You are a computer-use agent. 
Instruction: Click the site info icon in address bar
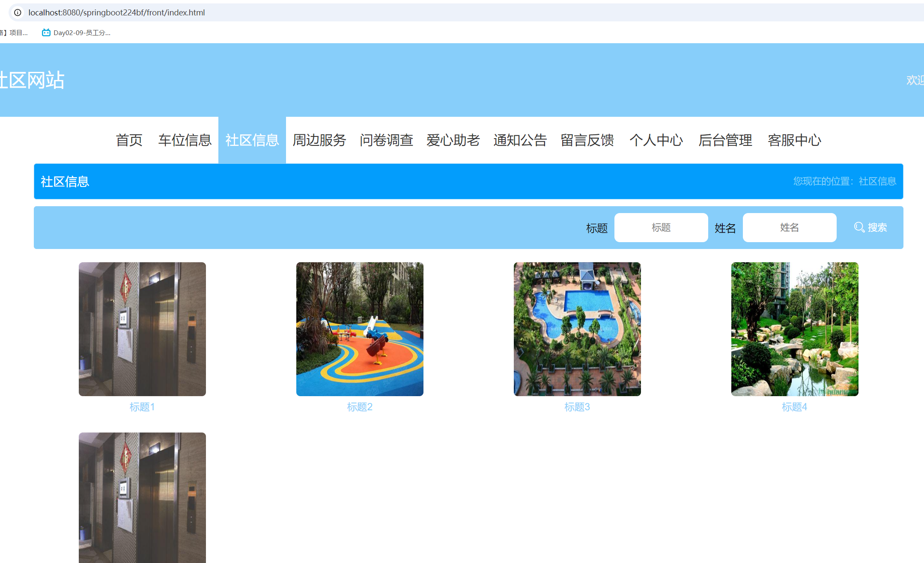tap(18, 12)
